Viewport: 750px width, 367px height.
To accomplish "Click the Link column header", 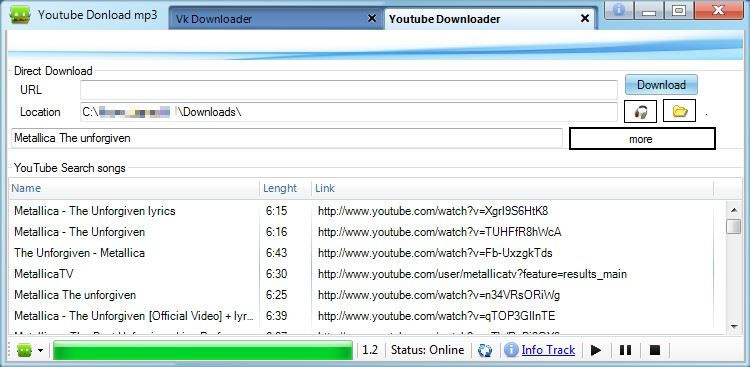I will pyautogui.click(x=512, y=188).
